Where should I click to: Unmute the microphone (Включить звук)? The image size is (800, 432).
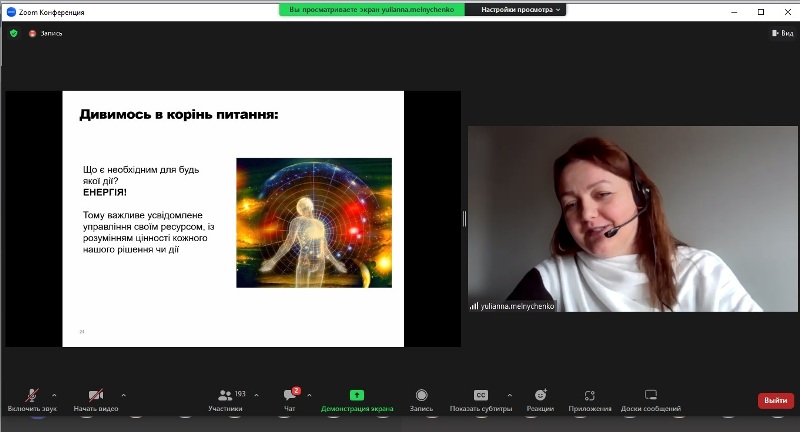(x=32, y=396)
